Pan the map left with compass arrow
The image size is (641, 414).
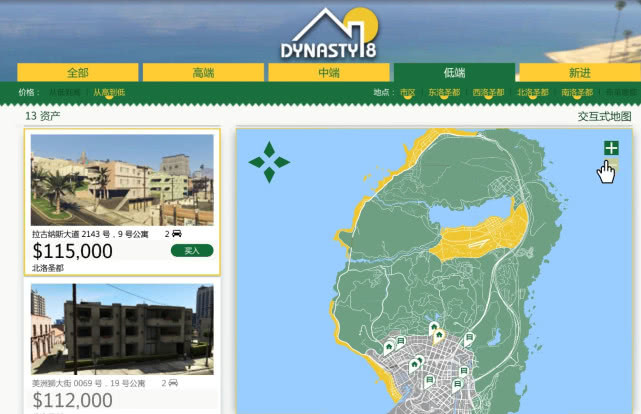pyautogui.click(x=256, y=162)
